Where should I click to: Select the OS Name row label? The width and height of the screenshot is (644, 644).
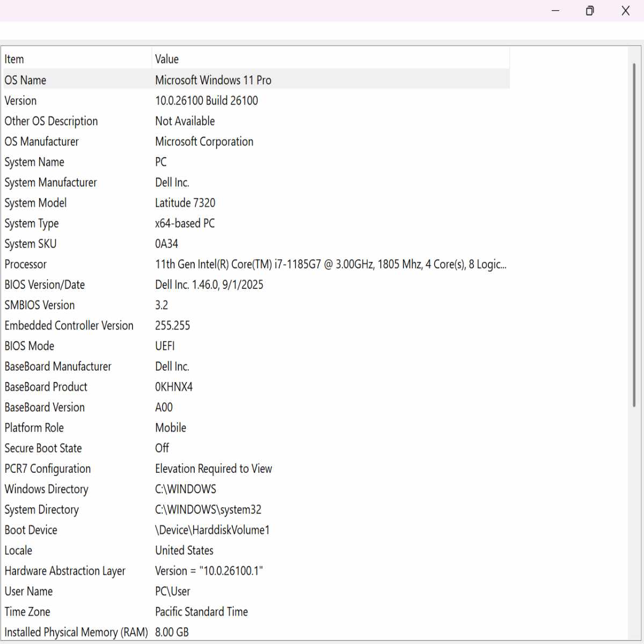25,80
